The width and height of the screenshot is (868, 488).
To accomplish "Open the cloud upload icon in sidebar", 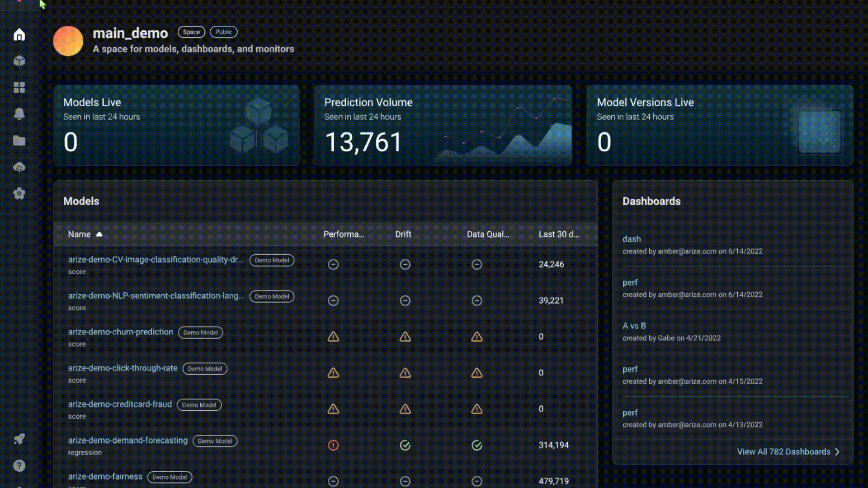I will point(19,167).
